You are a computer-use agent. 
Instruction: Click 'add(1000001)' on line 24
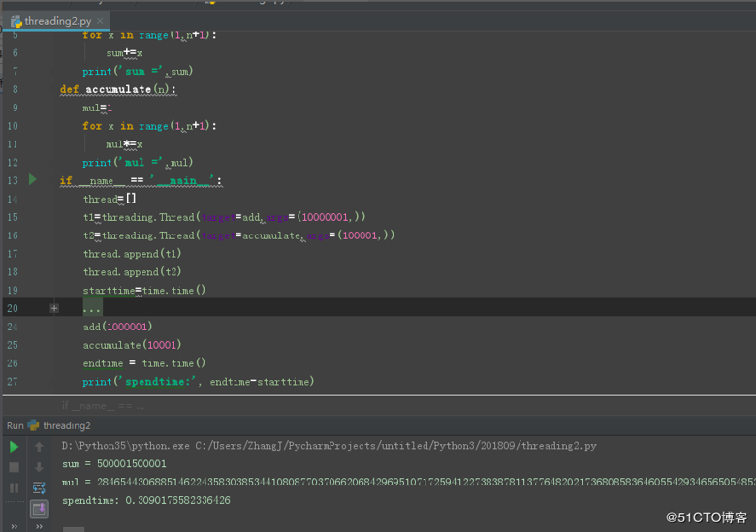coord(117,327)
